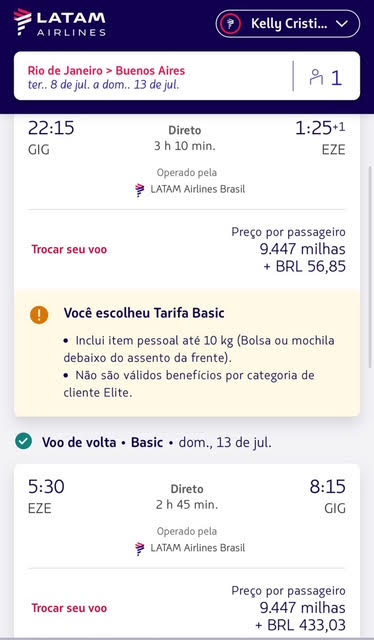Click LATAM Airlines Brasil icon on outbound flight
The width and height of the screenshot is (374, 640).
tap(140, 190)
